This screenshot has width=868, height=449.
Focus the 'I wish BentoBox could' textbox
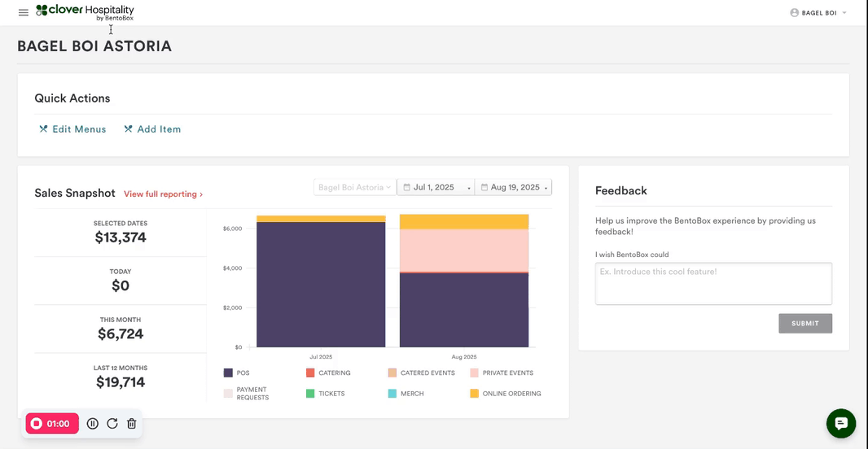tap(713, 284)
